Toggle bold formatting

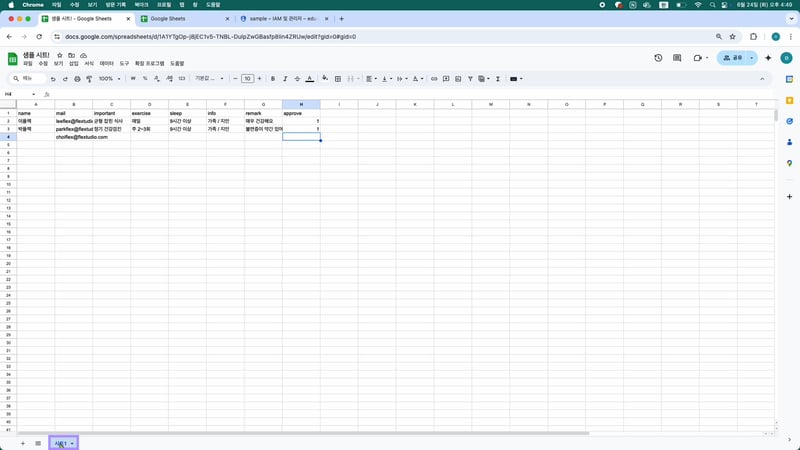pos(273,79)
